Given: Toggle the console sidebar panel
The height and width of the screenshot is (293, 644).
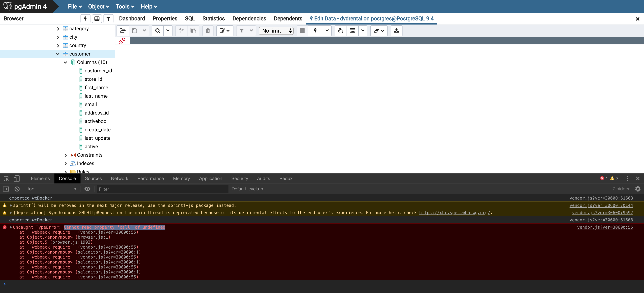Looking at the screenshot, I should coord(6,189).
